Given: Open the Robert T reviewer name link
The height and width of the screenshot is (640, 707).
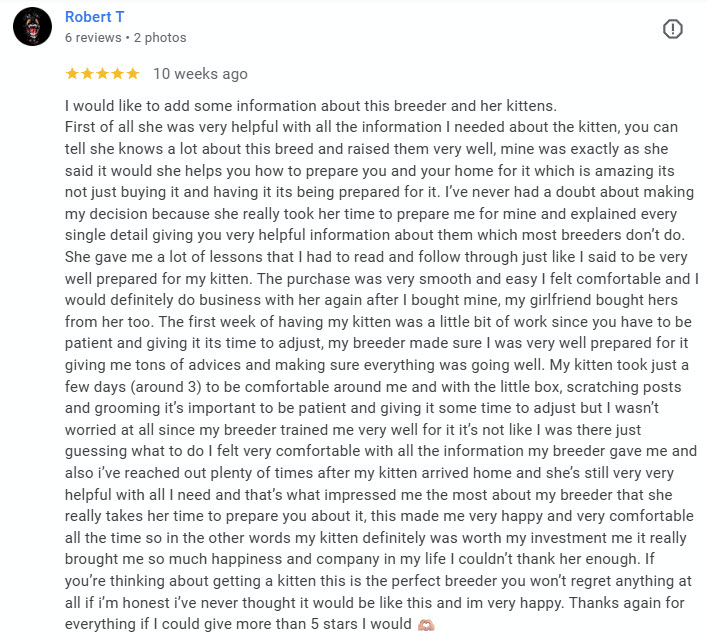Looking at the screenshot, I should (x=95, y=17).
